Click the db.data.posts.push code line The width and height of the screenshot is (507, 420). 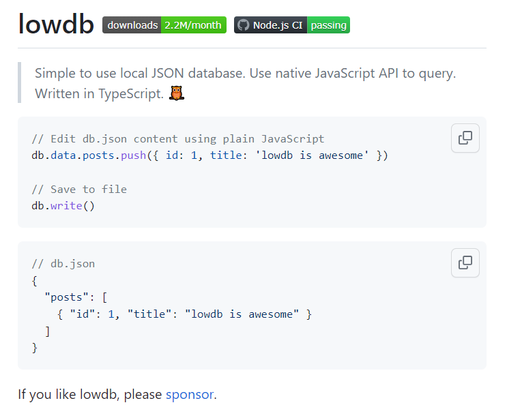209,155
